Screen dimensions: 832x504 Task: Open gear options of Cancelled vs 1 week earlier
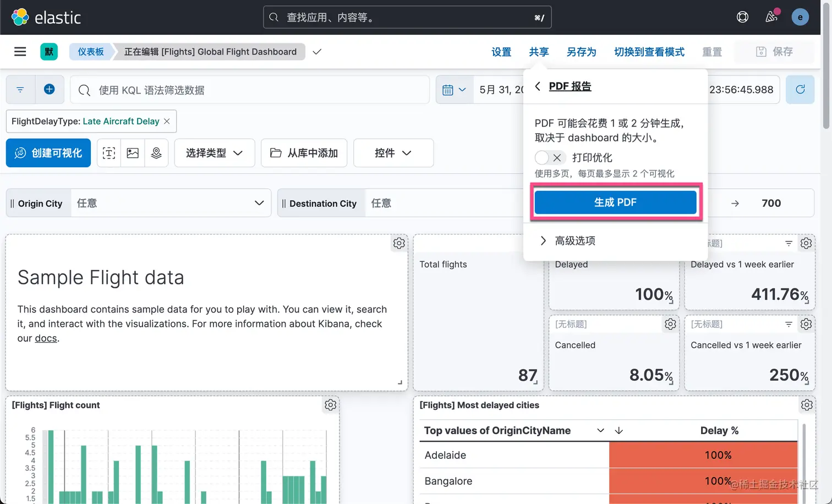coord(806,324)
